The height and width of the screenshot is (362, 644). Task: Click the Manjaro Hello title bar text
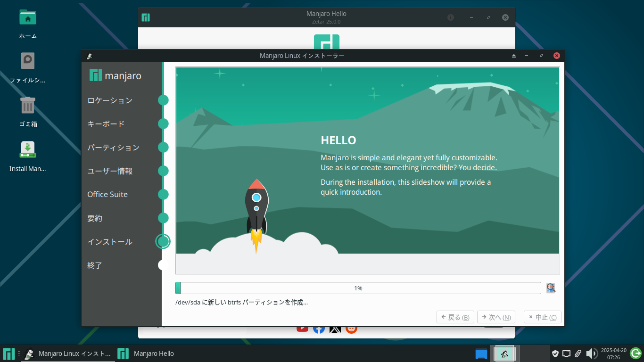point(326,14)
